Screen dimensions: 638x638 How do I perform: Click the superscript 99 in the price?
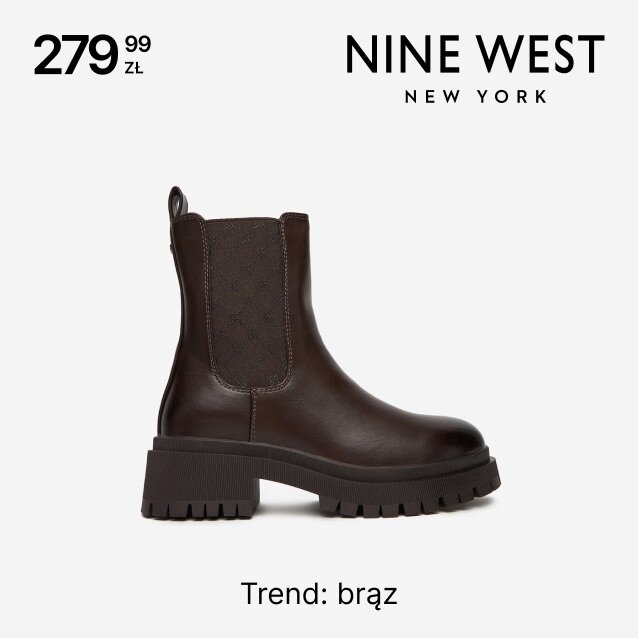[x=138, y=44]
